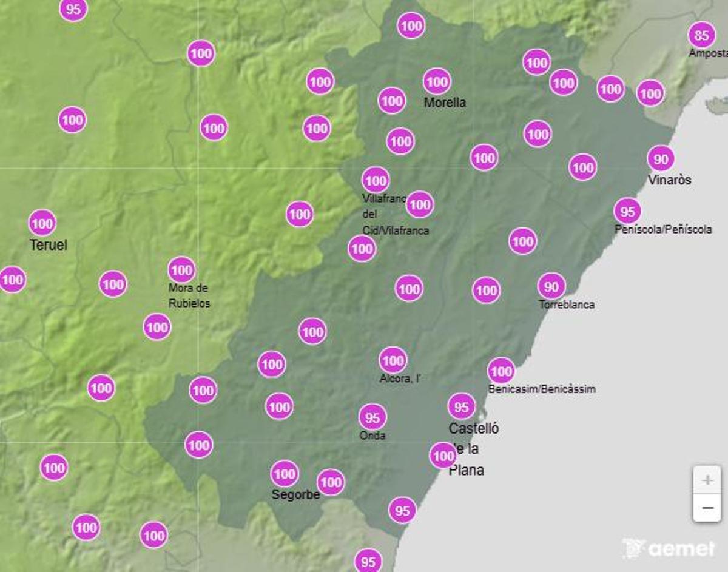Click the zoom out minus button
This screenshot has width=728, height=572.
pos(707,508)
